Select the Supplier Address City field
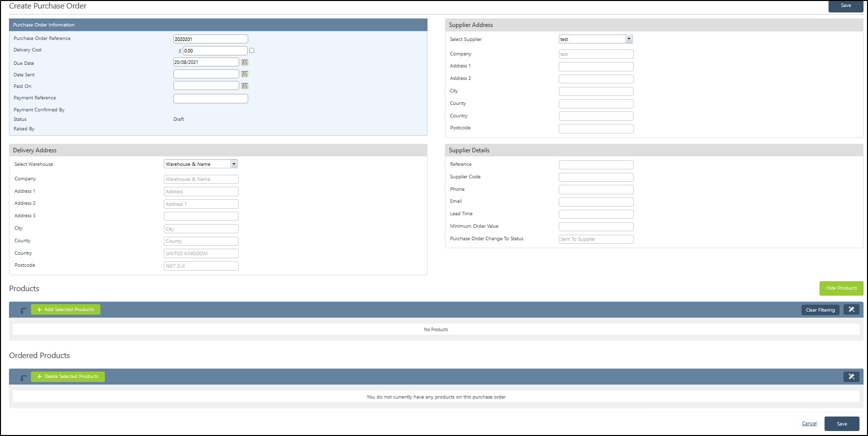Image resolution: width=868 pixels, height=436 pixels. [x=596, y=91]
